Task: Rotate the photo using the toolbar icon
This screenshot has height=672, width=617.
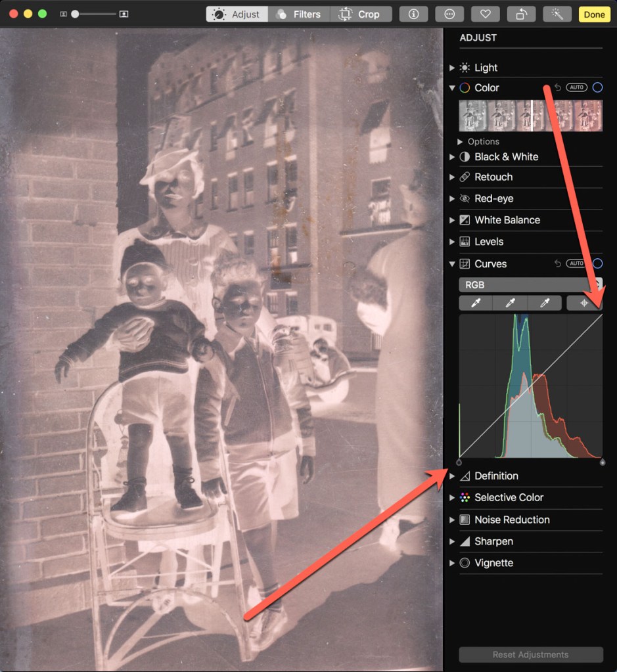Action: coord(521,14)
